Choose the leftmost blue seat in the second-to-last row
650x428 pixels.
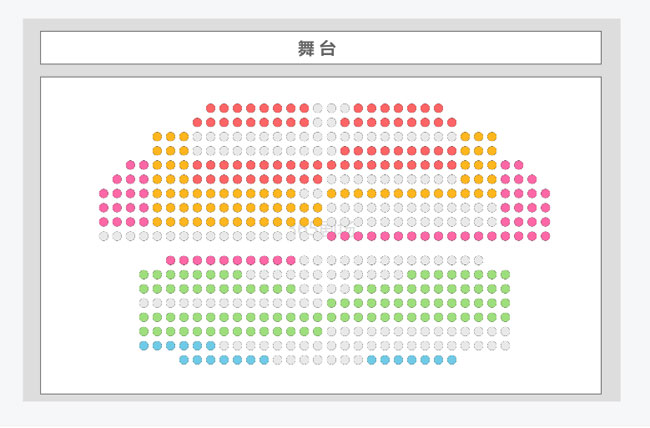pos(144,346)
